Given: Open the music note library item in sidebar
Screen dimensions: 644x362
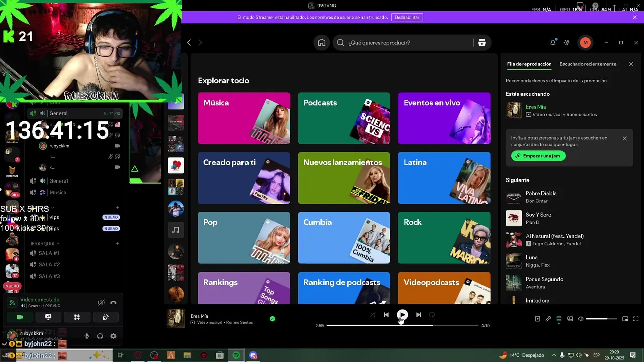Looking at the screenshot, I should click(176, 230).
